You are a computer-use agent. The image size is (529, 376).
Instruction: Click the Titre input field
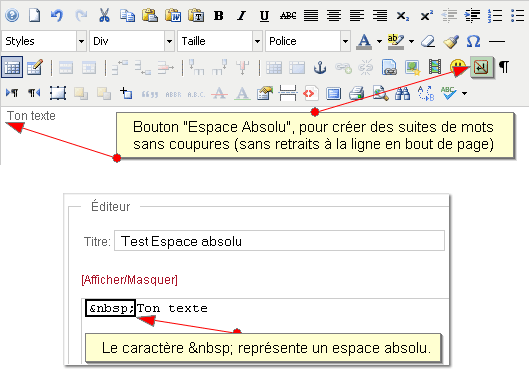pyautogui.click(x=279, y=241)
